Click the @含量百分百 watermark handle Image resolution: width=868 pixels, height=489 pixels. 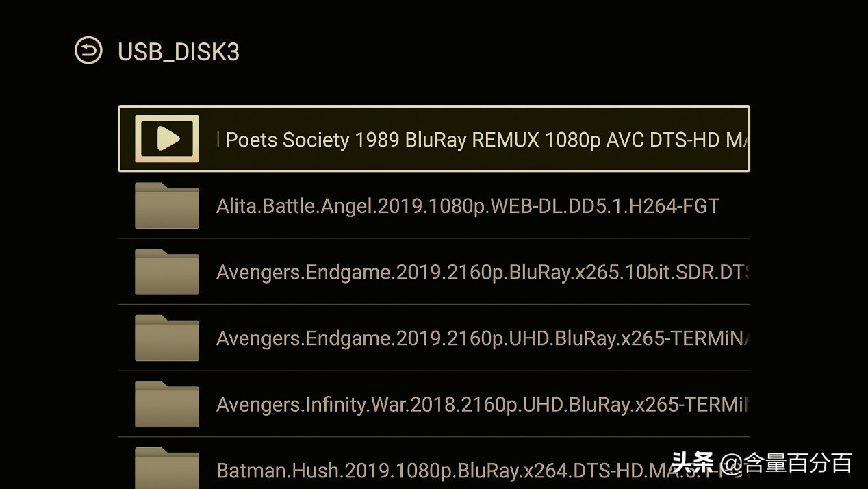pos(787,464)
